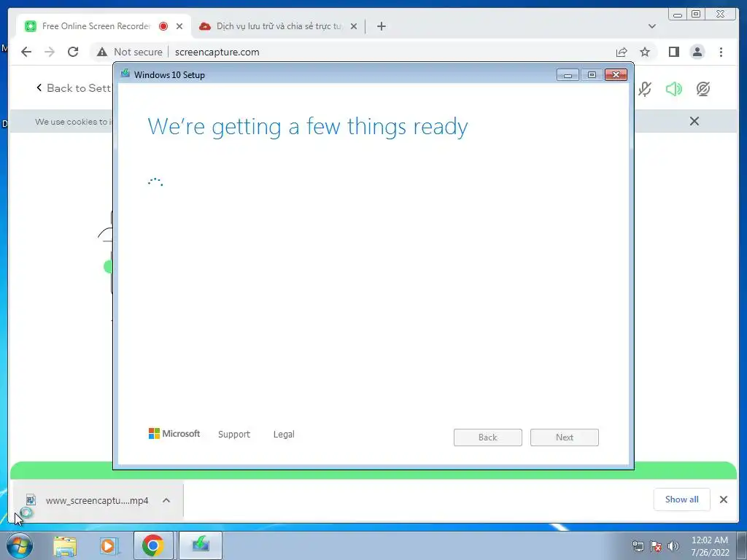
Task: Click the Microsoft logo in Setup
Action: (174, 433)
